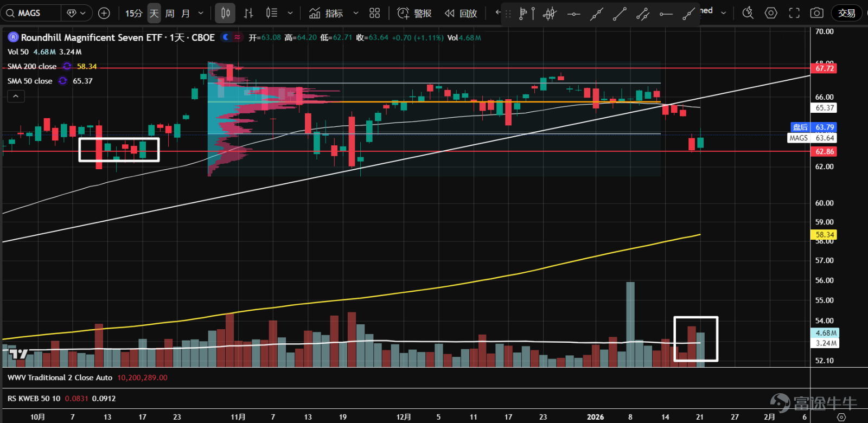The width and height of the screenshot is (868, 423).
Task: Click the 2026 label on time axis
Action: point(595,417)
